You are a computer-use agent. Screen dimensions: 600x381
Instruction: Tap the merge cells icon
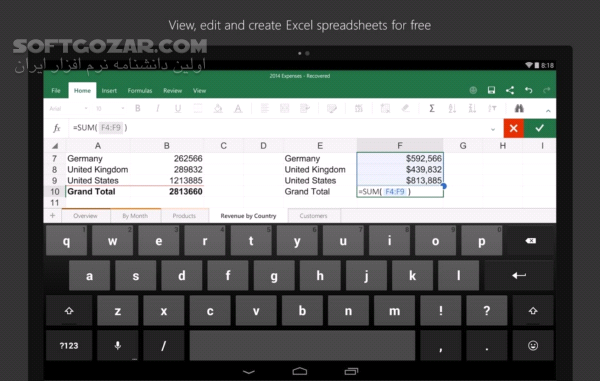[x=284, y=109]
